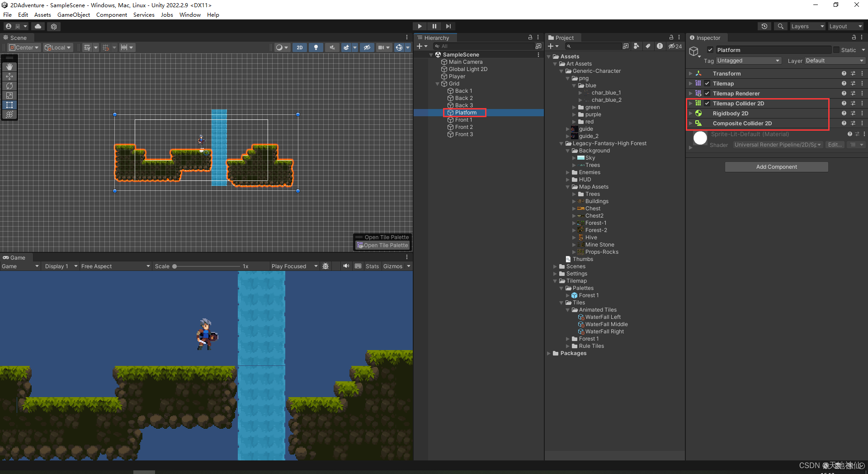Viewport: 868px width, 474px height.
Task: Select the Scale tool
Action: click(x=9, y=95)
